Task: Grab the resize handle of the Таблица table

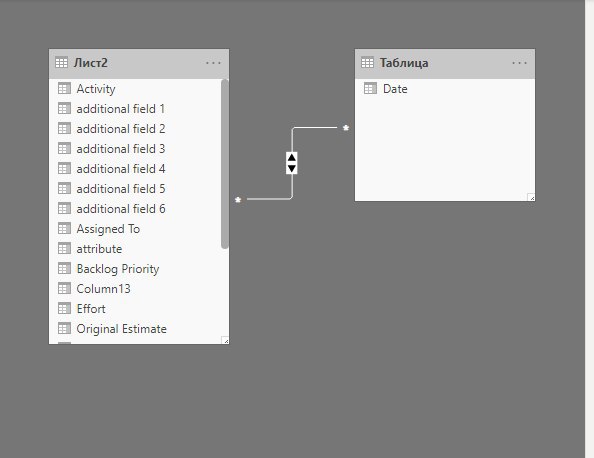Action: point(531,197)
